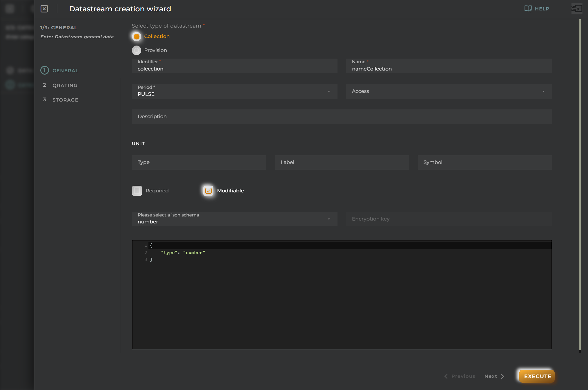Close the Datastream creation wizard
The height and width of the screenshot is (390, 588).
coord(44,9)
